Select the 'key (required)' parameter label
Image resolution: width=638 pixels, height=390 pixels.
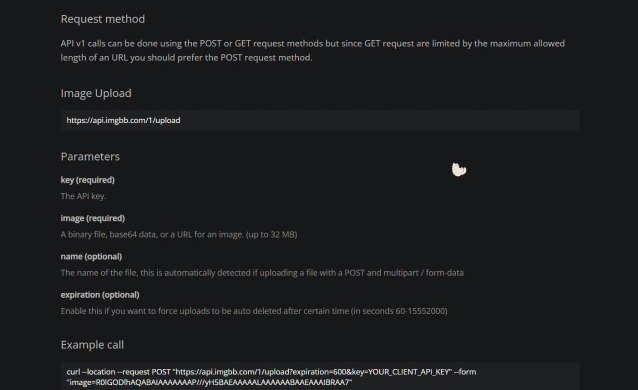pyautogui.click(x=87, y=180)
